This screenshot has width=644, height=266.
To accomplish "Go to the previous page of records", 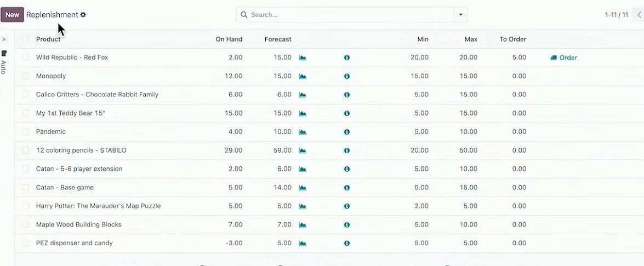I will coord(639,15).
